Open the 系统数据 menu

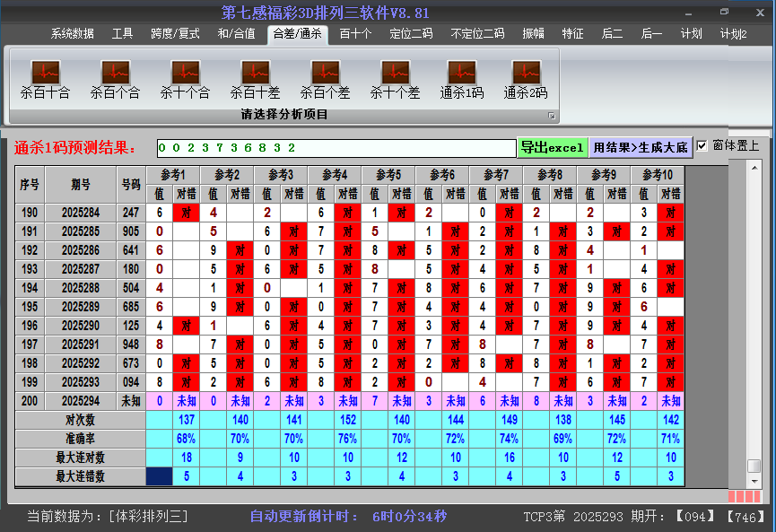[x=72, y=34]
